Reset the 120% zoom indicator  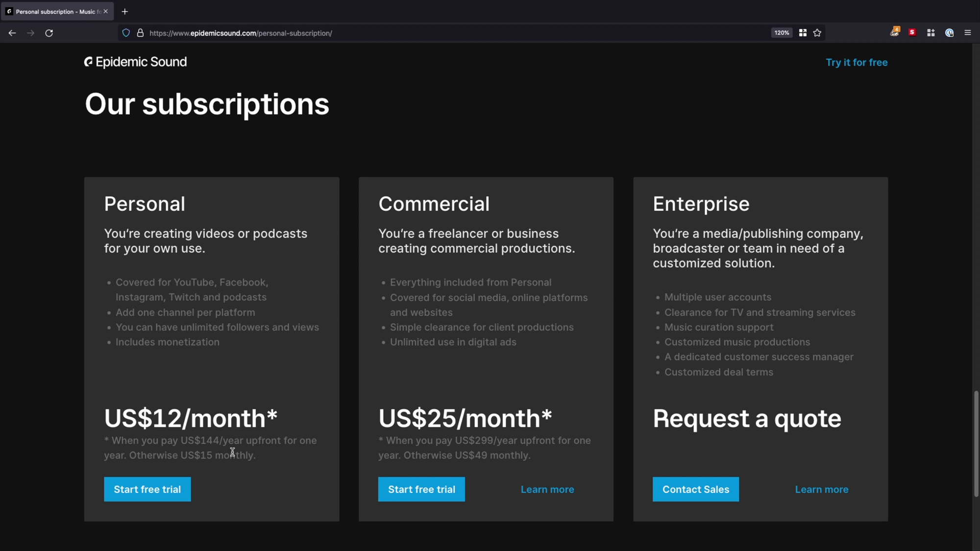(x=782, y=33)
